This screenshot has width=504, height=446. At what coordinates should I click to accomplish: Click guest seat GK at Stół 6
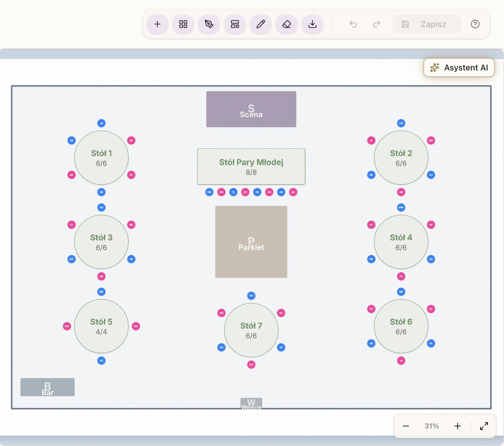tap(371, 309)
